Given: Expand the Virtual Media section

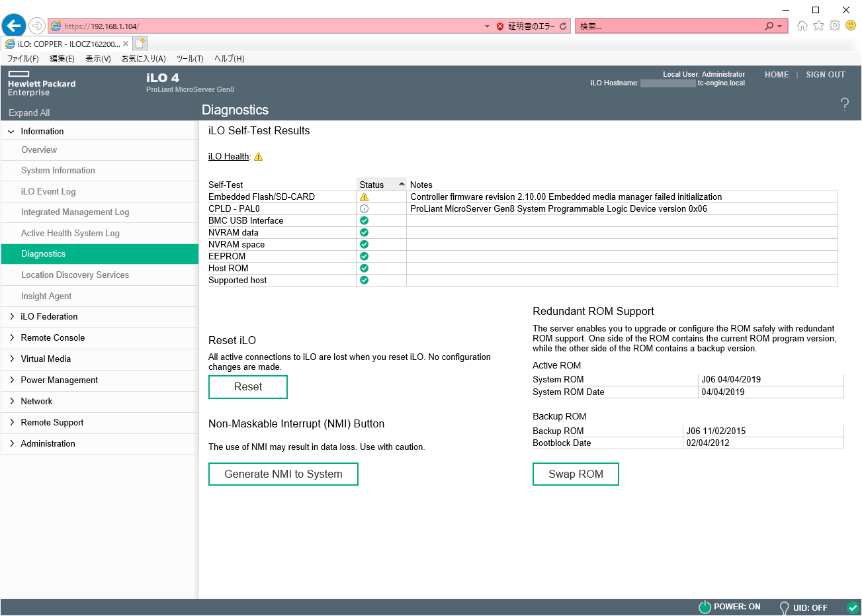Looking at the screenshot, I should click(11, 359).
